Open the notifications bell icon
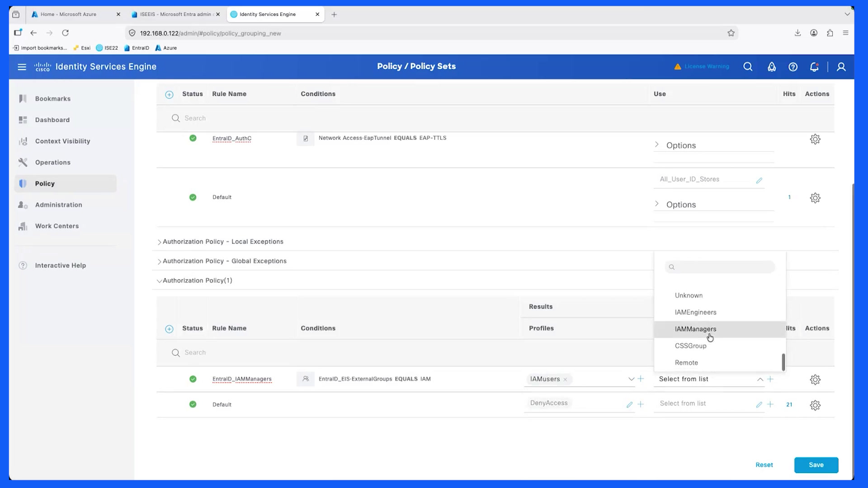 [814, 67]
